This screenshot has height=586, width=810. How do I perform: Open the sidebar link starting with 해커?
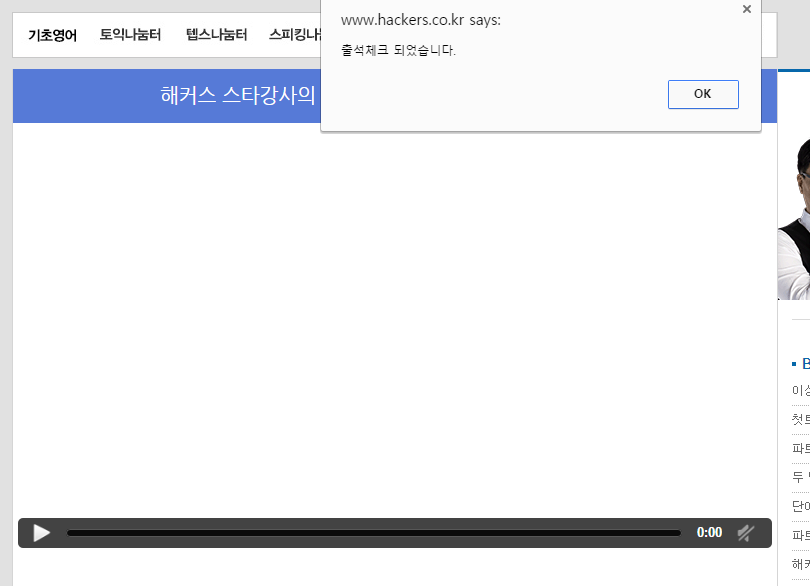(800, 564)
